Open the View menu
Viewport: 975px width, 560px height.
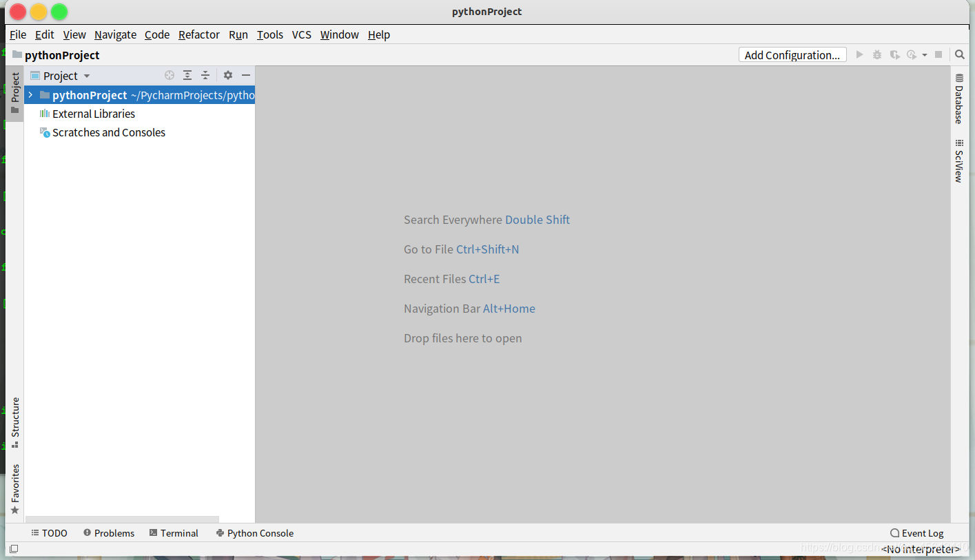(74, 34)
